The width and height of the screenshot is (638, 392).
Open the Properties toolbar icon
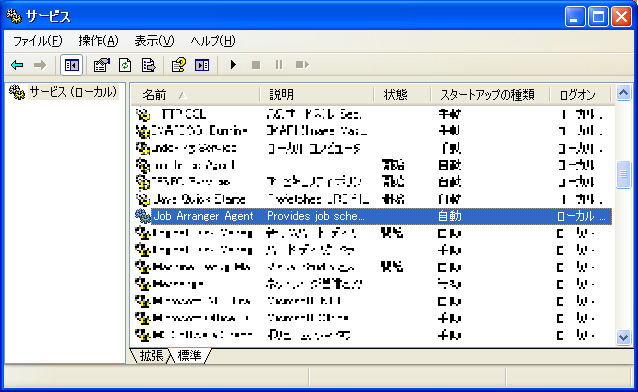pyautogui.click(x=101, y=65)
